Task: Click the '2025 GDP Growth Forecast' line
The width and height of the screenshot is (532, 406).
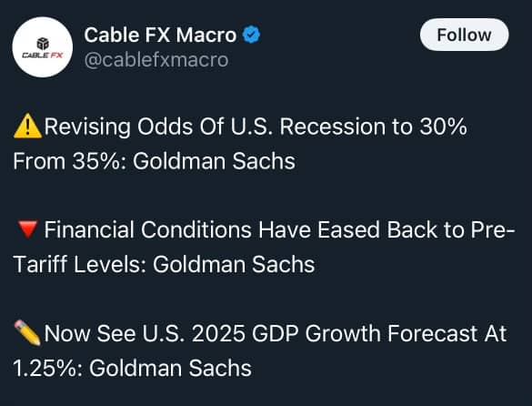Action: coord(276,333)
